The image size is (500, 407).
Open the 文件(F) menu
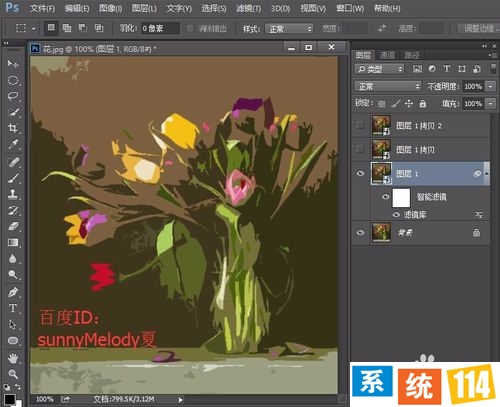(x=42, y=8)
